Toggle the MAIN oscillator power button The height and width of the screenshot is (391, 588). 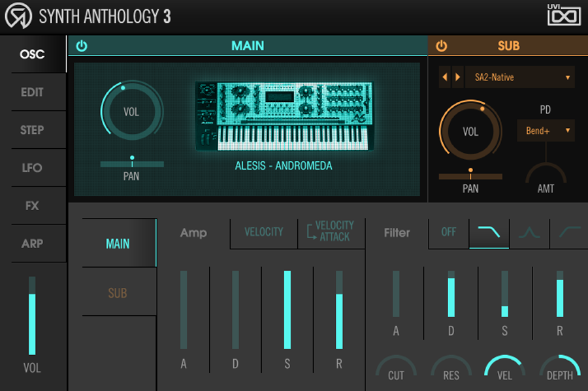pyautogui.click(x=82, y=46)
